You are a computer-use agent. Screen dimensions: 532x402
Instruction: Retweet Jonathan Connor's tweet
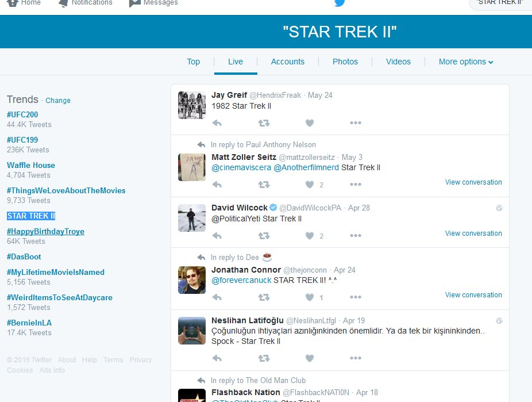click(x=264, y=297)
